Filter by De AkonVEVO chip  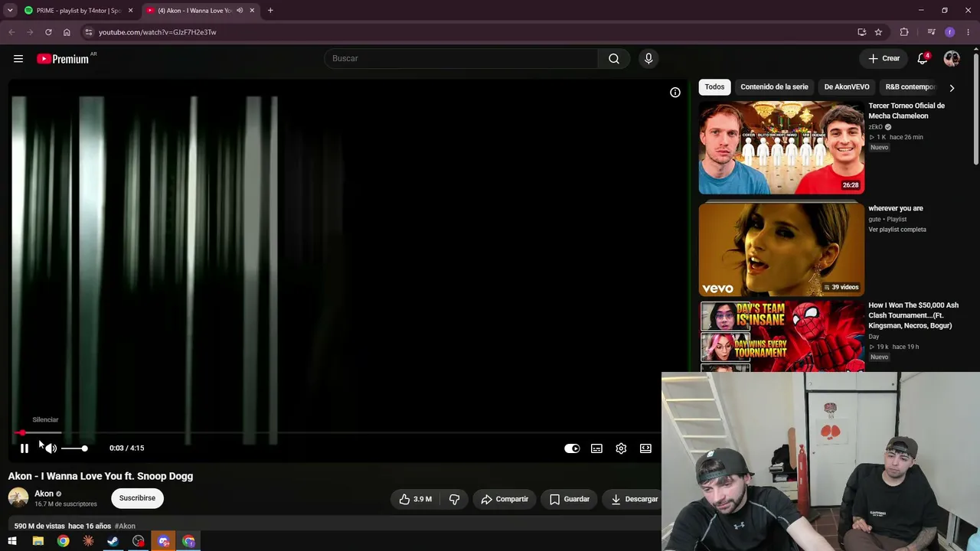[x=847, y=87]
